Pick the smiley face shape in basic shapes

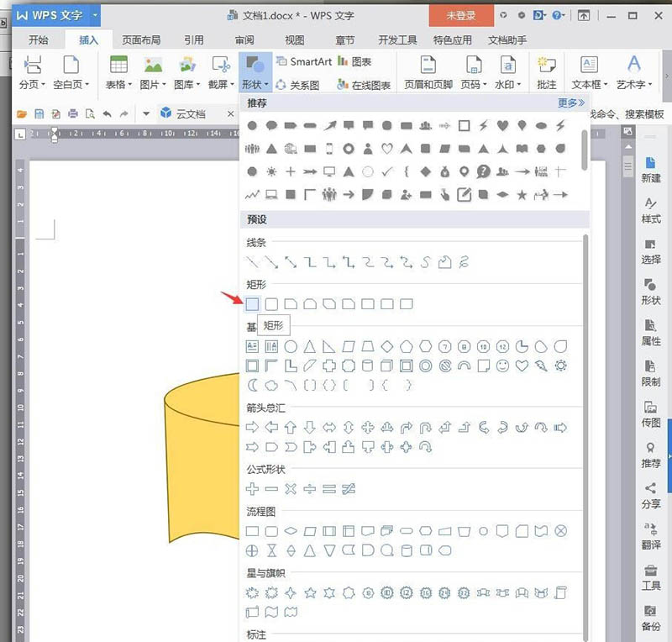coord(502,366)
